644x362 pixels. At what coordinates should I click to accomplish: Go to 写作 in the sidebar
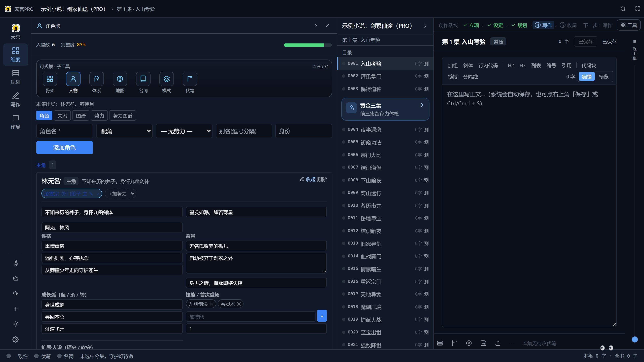click(15, 99)
